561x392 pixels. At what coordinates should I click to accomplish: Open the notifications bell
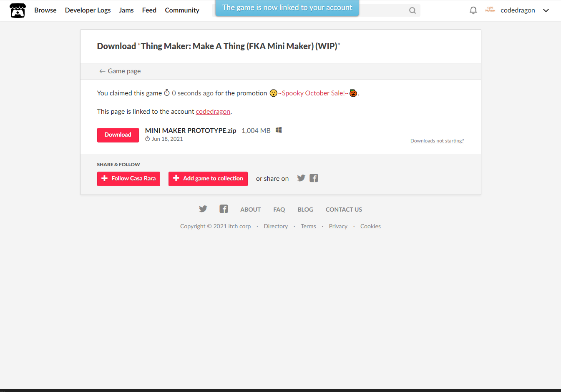pyautogui.click(x=473, y=10)
